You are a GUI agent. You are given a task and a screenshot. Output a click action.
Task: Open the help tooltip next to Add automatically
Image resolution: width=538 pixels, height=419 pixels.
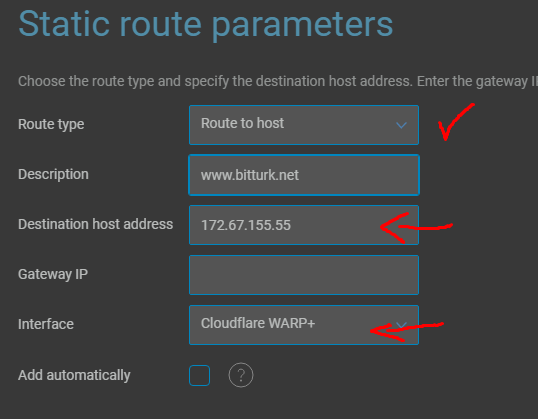(x=241, y=375)
